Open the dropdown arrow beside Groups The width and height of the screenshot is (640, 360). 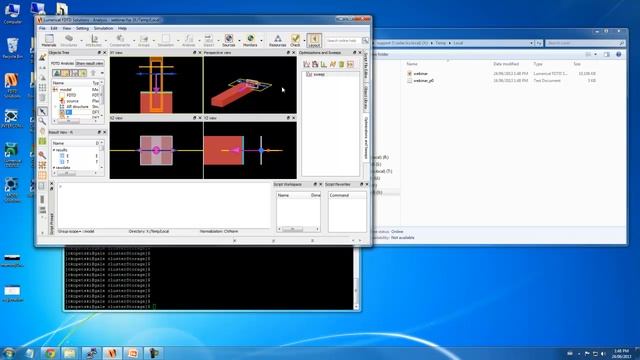pyautogui.click(x=153, y=40)
